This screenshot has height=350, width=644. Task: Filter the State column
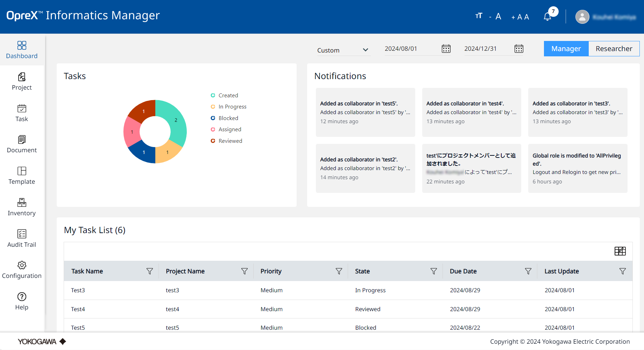tap(433, 271)
